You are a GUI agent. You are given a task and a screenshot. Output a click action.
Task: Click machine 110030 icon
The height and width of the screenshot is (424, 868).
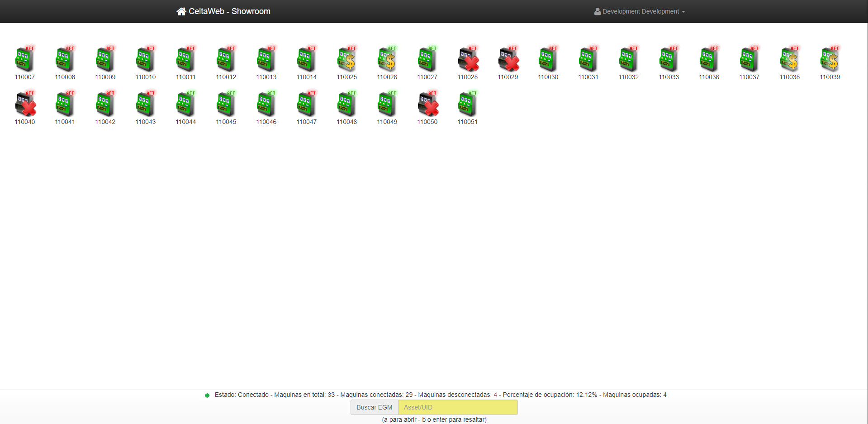click(x=548, y=59)
